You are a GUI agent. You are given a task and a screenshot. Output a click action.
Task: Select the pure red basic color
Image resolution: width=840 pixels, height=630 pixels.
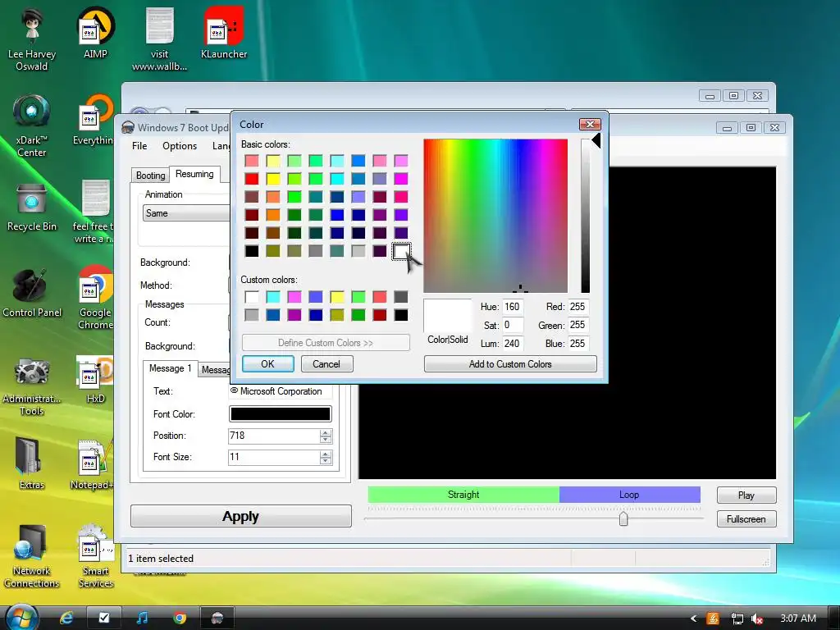pos(252,178)
